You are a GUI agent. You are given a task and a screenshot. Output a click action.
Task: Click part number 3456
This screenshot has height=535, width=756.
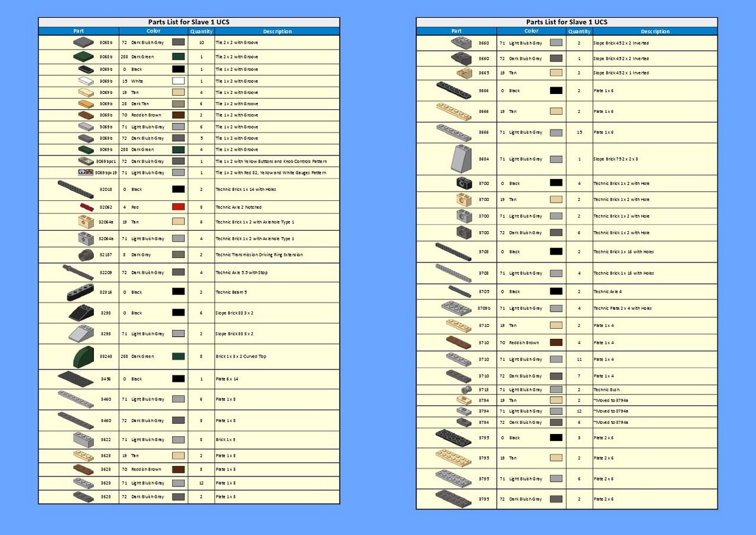click(x=106, y=379)
